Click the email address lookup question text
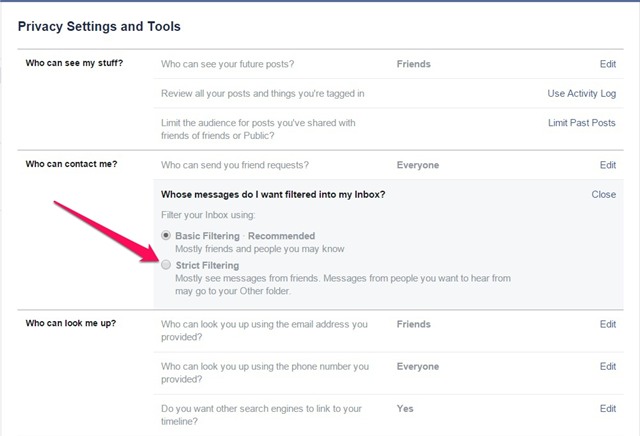The image size is (640, 436). (264, 331)
